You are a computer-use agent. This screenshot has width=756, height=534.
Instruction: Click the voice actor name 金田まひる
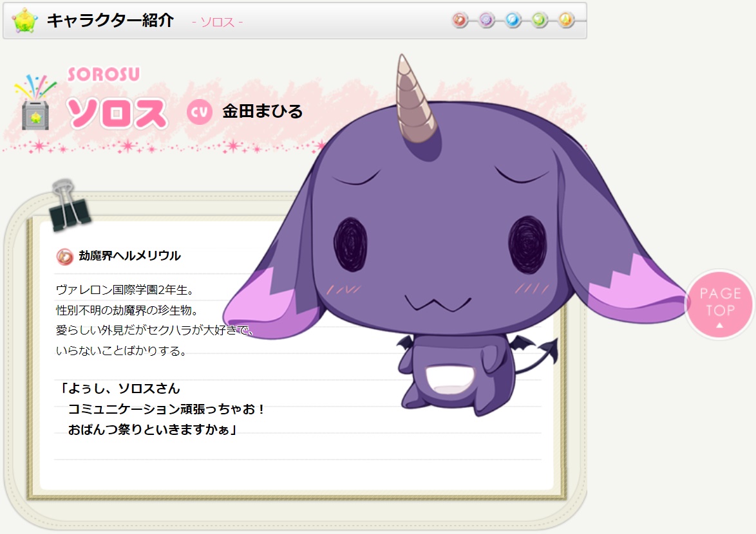coord(262,111)
